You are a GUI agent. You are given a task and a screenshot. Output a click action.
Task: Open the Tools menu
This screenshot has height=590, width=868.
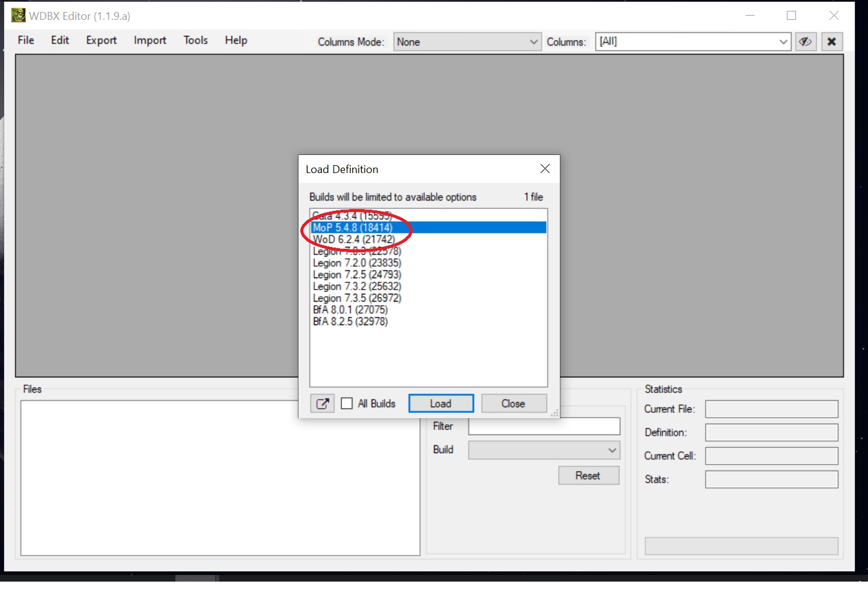196,40
